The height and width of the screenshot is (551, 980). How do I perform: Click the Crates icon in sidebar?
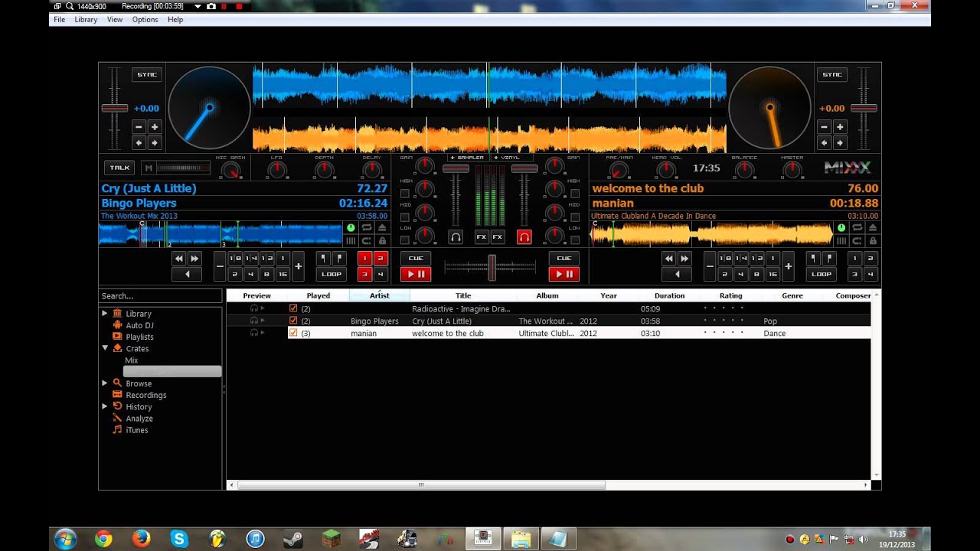tap(117, 348)
